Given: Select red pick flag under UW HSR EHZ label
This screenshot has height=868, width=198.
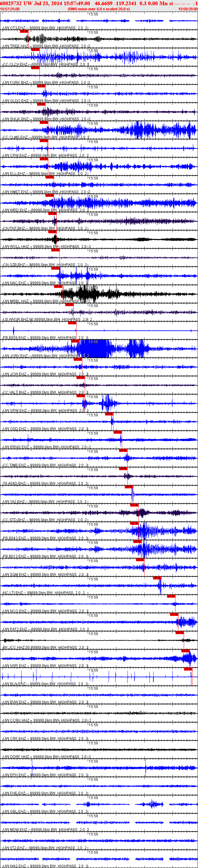Looking at the screenshot, I should click(188, 669).
